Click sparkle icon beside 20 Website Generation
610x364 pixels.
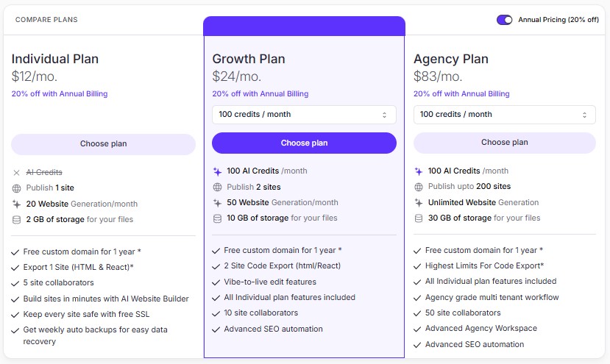click(x=16, y=204)
